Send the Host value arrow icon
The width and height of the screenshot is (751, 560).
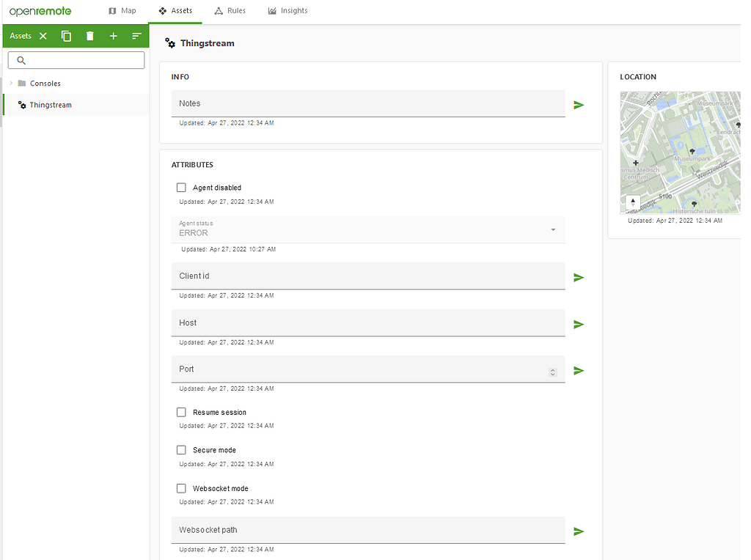pyautogui.click(x=579, y=324)
